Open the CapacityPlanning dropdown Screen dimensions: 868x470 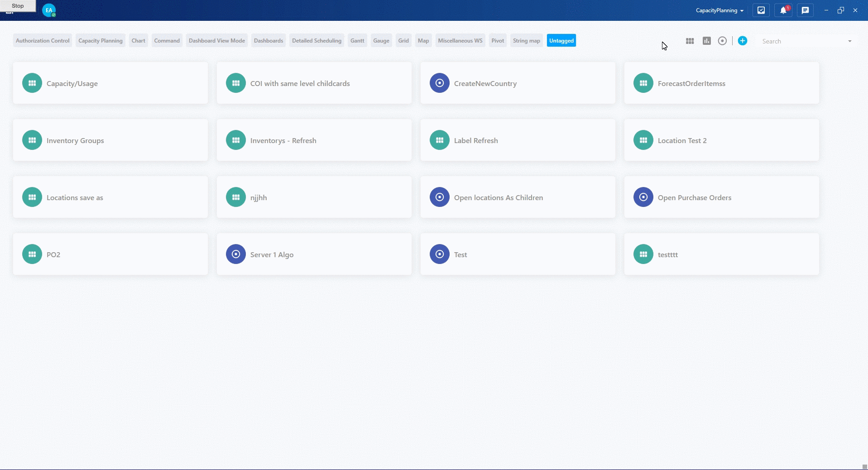pos(719,10)
